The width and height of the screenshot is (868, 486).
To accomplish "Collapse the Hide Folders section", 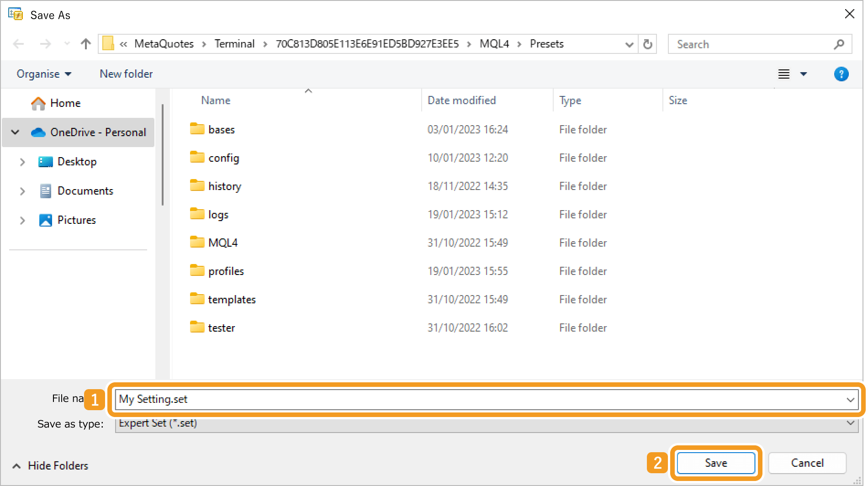I will pyautogui.click(x=50, y=465).
